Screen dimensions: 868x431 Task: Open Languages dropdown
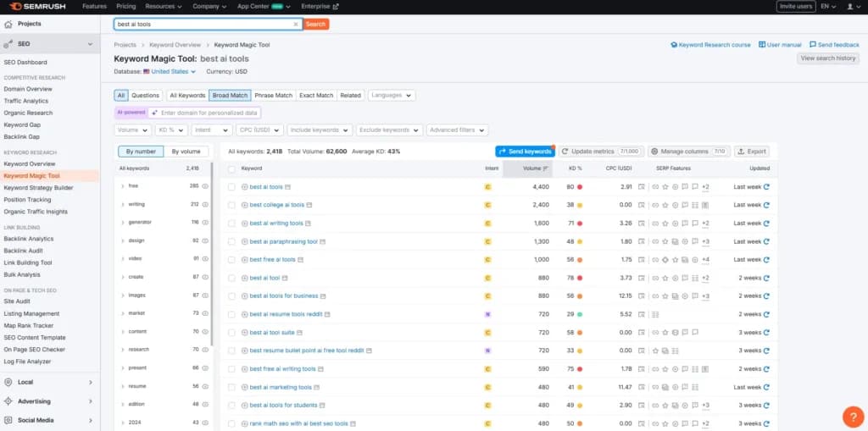pyautogui.click(x=392, y=95)
